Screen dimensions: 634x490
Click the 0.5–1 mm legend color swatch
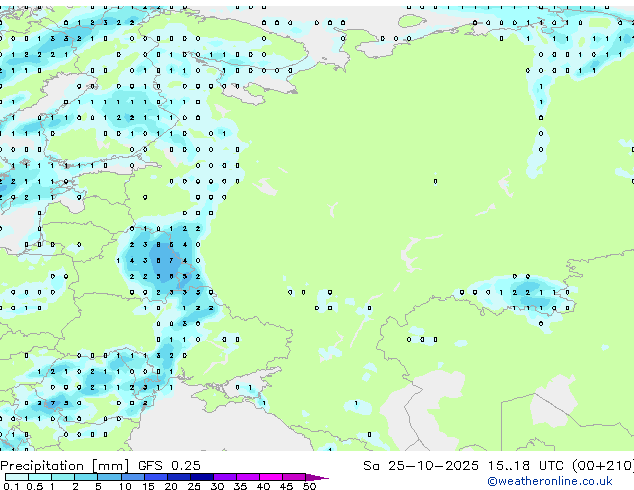pos(40,477)
